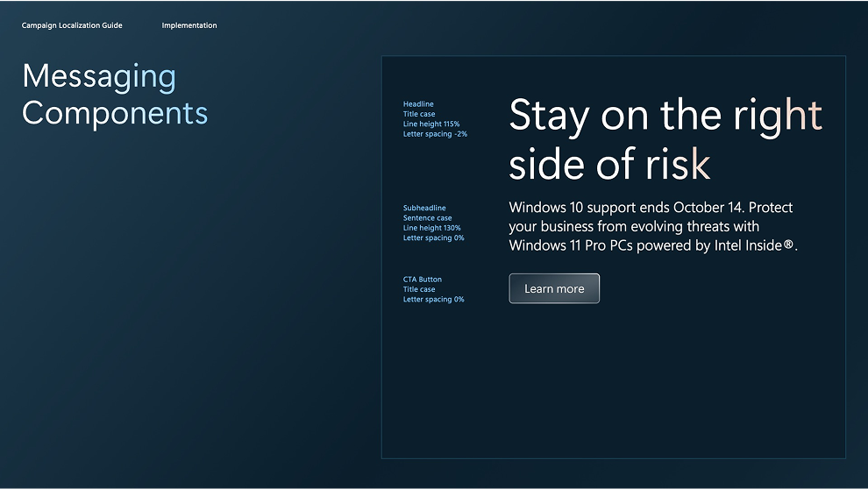Click the "Letter spacing -2%" annotation
The height and width of the screenshot is (489, 868).
pyautogui.click(x=435, y=134)
